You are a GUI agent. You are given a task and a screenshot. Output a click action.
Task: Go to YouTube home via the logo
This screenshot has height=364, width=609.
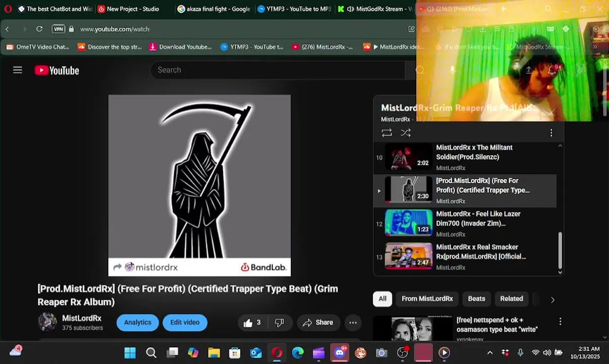pyautogui.click(x=57, y=70)
